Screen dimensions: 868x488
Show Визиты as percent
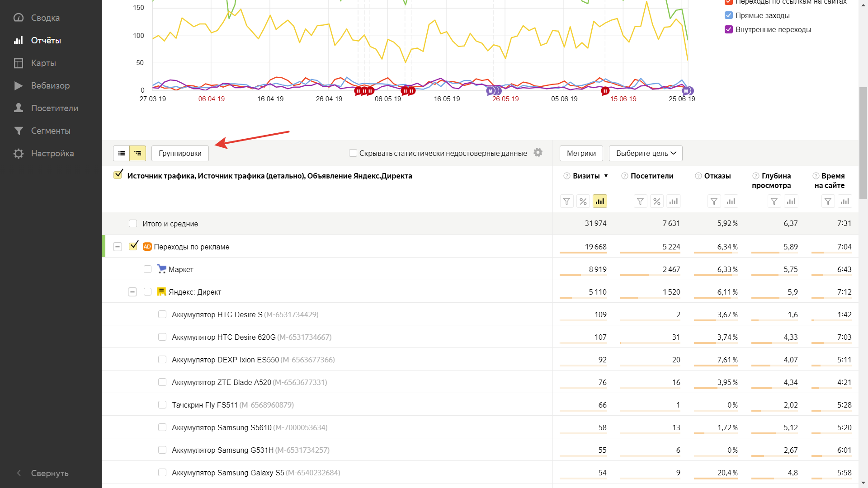click(x=583, y=202)
